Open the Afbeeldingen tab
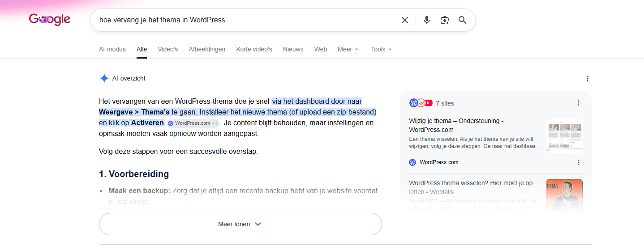The width and height of the screenshot is (644, 250). tap(207, 49)
